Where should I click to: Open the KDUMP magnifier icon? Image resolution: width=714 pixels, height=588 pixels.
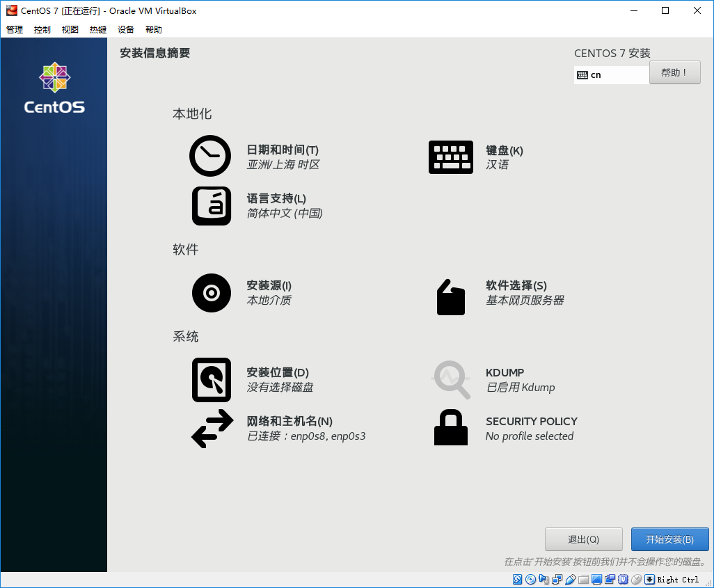click(451, 380)
